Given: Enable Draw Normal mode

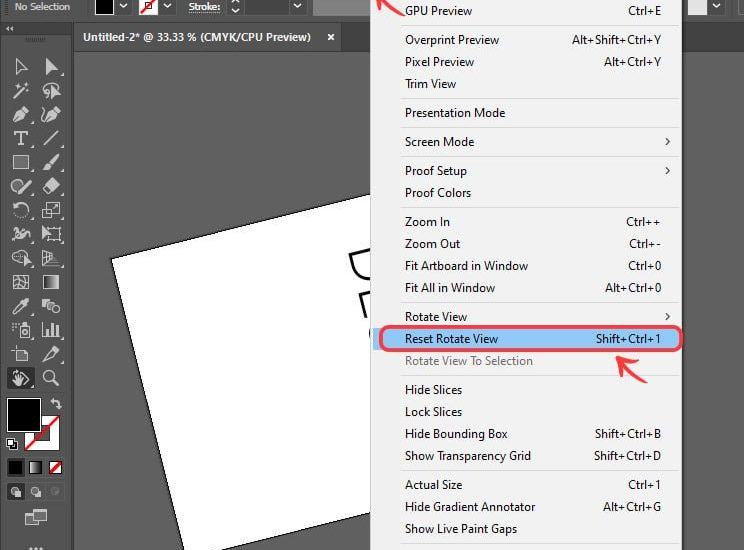Looking at the screenshot, I should tap(16, 492).
